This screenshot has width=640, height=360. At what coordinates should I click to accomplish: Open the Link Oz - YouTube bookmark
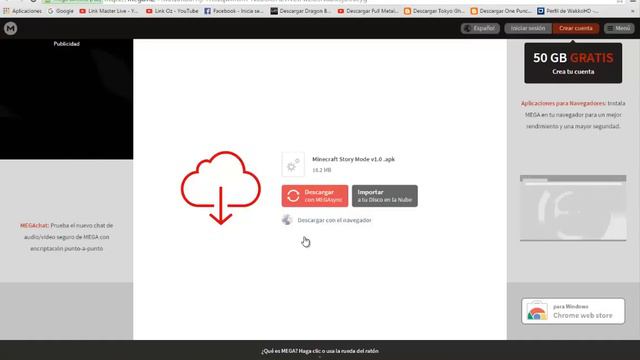pyautogui.click(x=172, y=11)
